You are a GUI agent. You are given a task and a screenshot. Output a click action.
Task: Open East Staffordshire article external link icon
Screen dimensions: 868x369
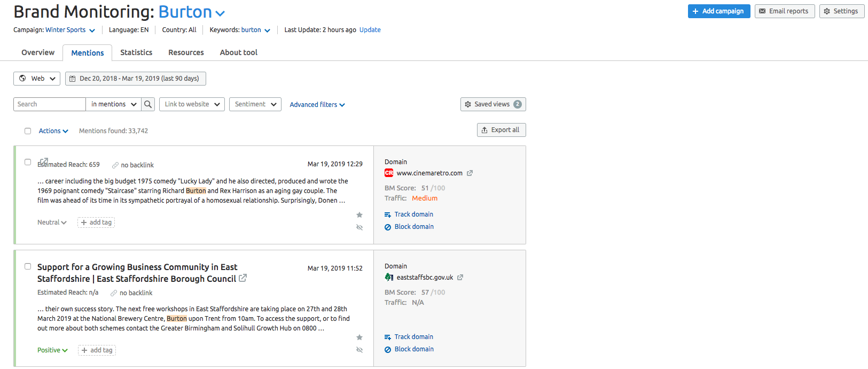point(243,278)
